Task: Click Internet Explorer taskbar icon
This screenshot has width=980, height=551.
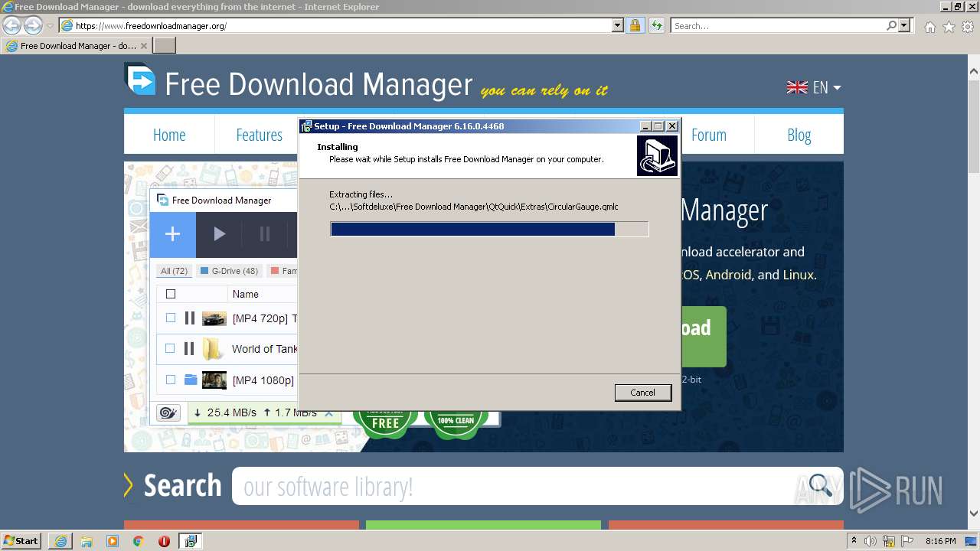Action: tap(60, 541)
